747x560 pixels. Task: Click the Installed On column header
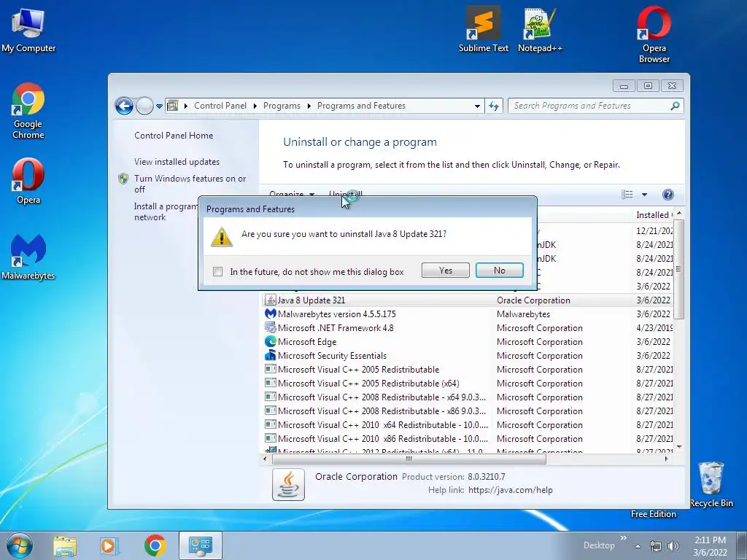point(654,215)
